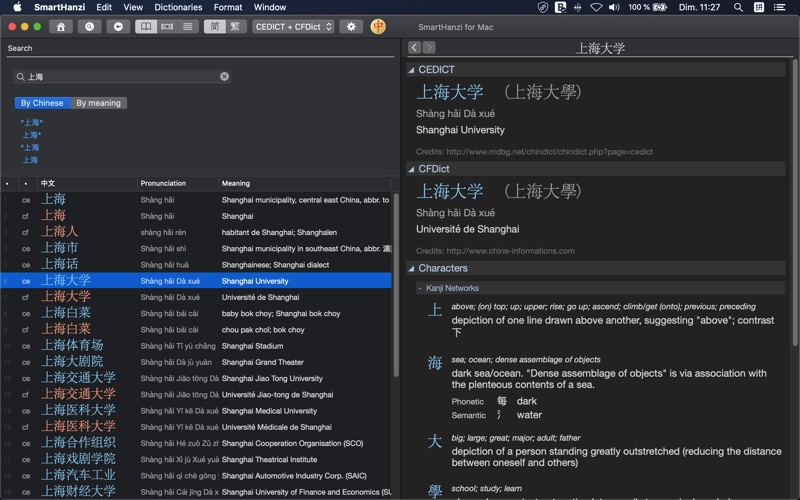The image size is (800, 500).
Task: Open the Dictionaries menu
Action: point(178,7)
